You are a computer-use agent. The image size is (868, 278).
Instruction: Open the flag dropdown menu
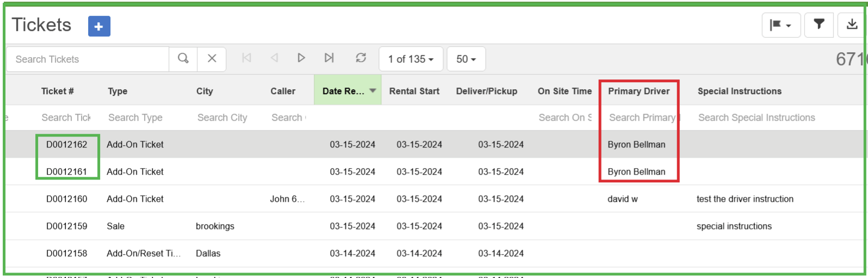click(780, 25)
